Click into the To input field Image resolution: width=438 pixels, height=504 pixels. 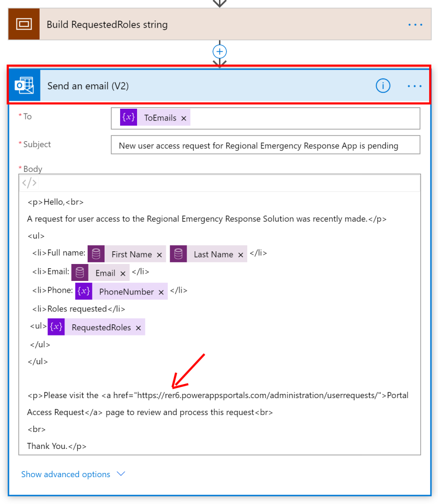coord(265,119)
